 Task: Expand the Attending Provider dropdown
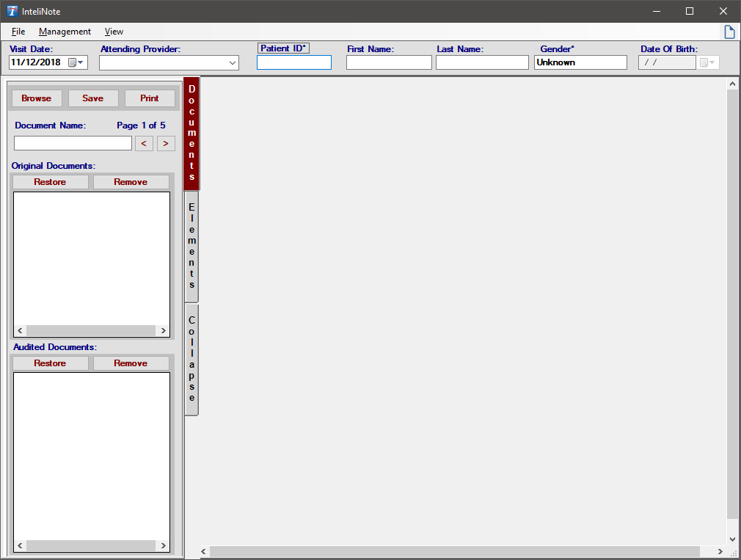(232, 63)
